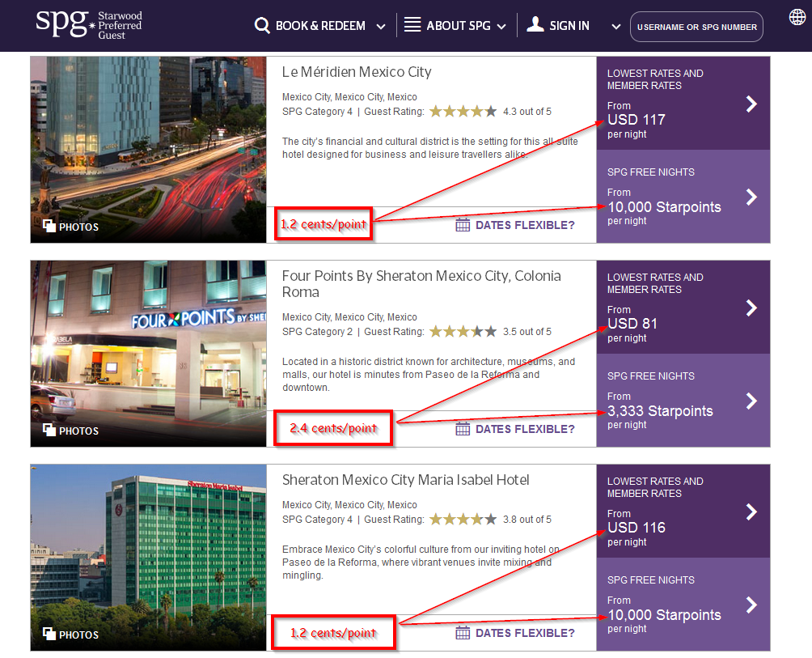Click the Sign In person icon
The width and height of the screenshot is (812, 658).
coord(535,23)
